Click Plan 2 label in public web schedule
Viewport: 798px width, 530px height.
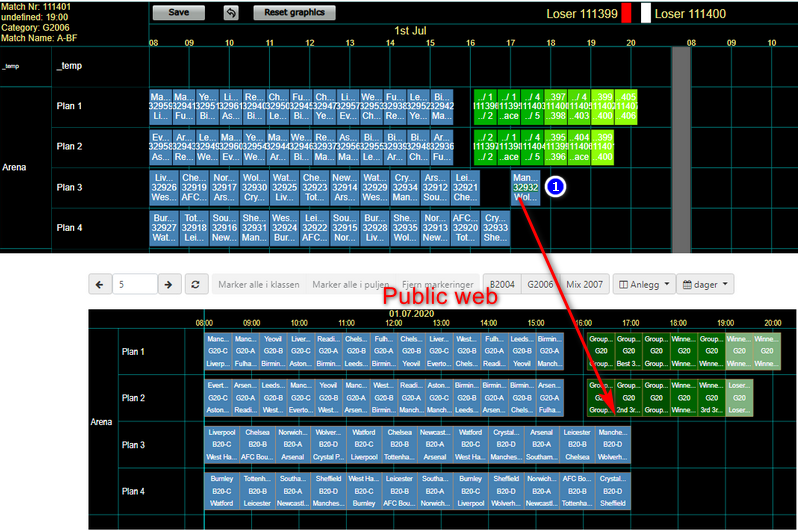pyautogui.click(x=133, y=398)
